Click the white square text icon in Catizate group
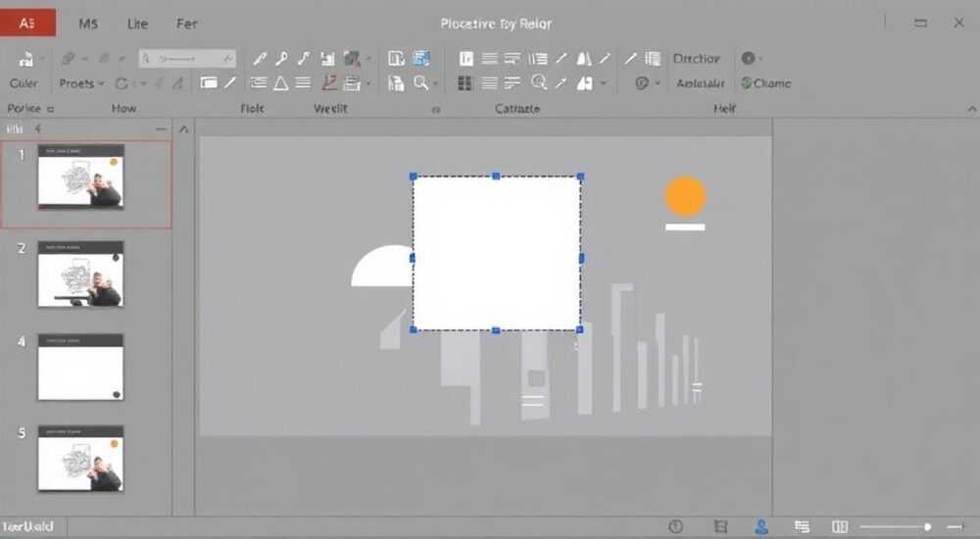The width and height of the screenshot is (980, 539). 466,58
